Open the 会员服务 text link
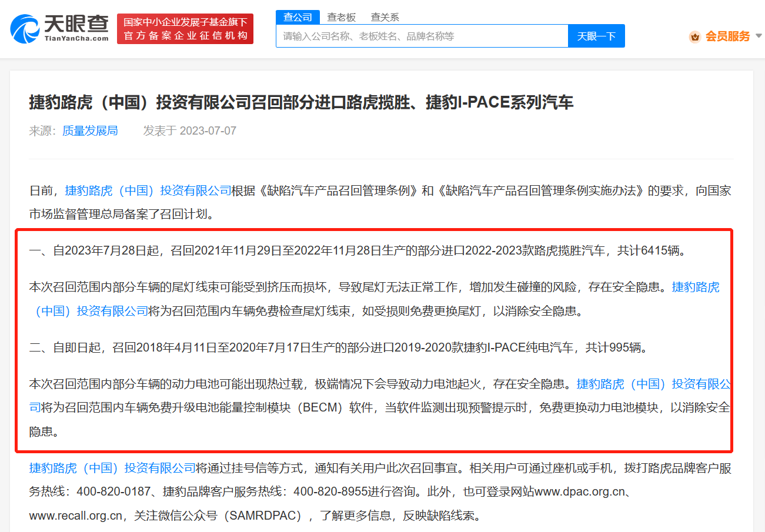 click(x=727, y=36)
